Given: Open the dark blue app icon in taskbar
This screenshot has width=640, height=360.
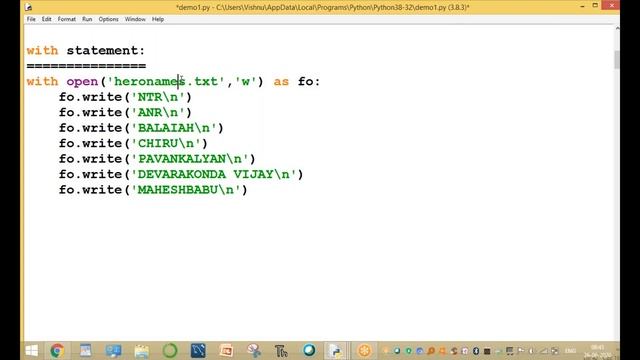Looking at the screenshot, I should (198, 350).
